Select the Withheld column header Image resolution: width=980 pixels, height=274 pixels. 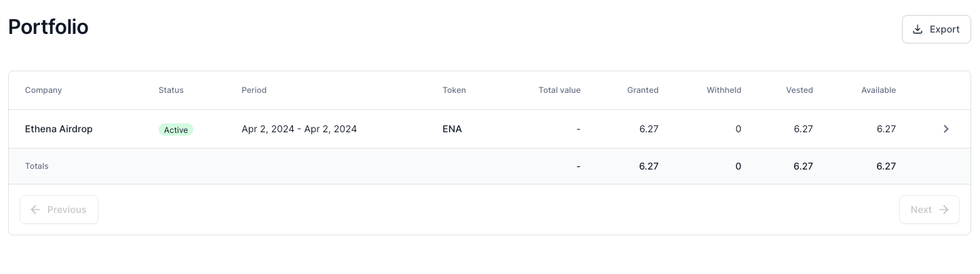tap(724, 90)
